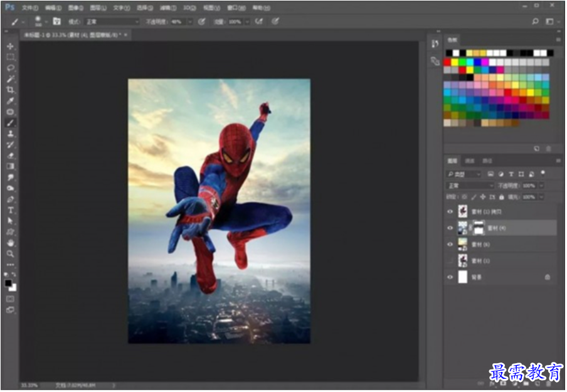The image size is (567, 392).
Task: Pick the yellow swatch in Swatches panel
Action: point(455,62)
